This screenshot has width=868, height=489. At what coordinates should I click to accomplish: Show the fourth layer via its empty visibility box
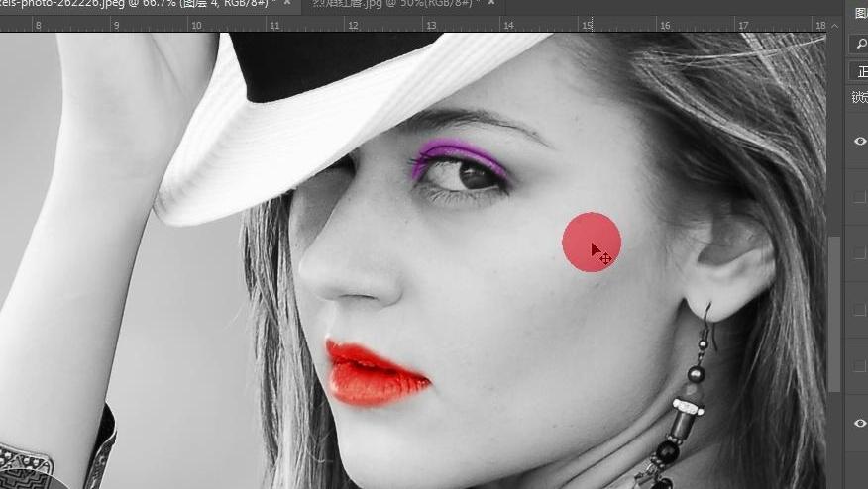coord(860,310)
